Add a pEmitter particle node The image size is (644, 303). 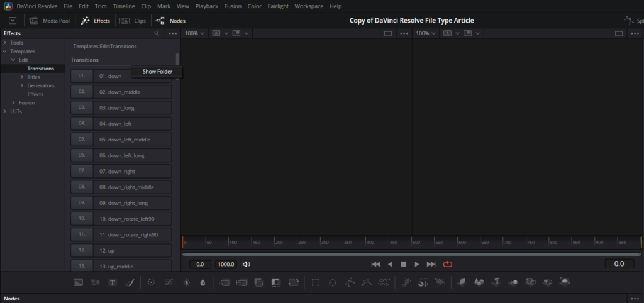[x=406, y=282]
